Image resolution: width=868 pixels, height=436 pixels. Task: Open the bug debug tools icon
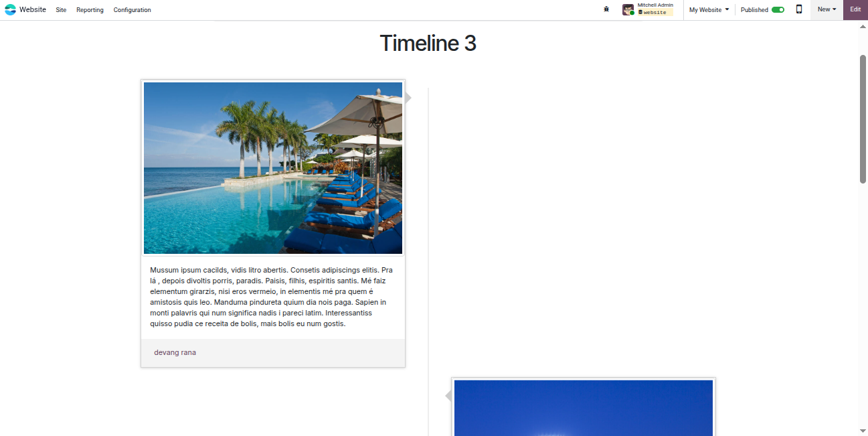click(606, 9)
